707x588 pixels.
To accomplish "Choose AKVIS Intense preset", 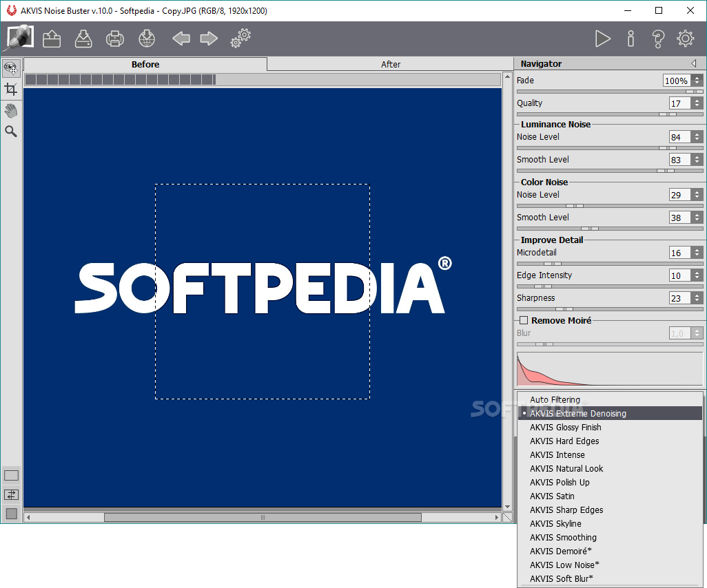I will (x=610, y=454).
